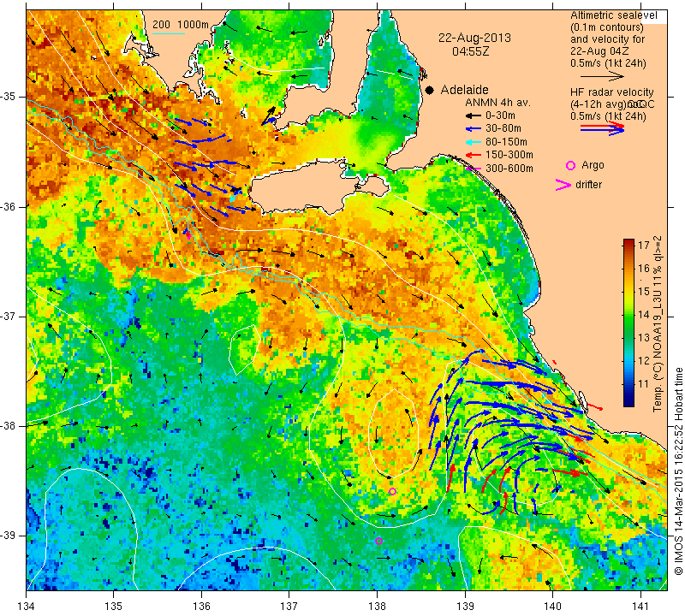Click the 11 tick on the color bar

tap(643, 384)
